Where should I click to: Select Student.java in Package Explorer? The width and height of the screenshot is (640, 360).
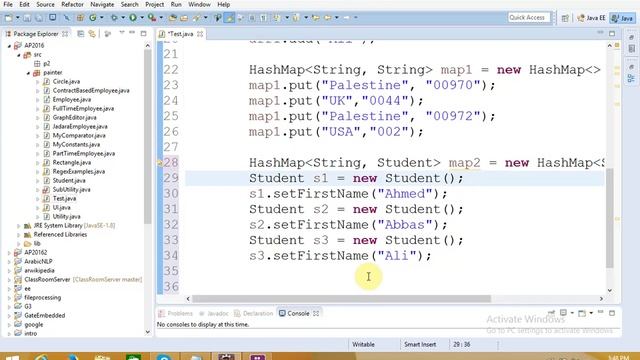click(x=69, y=180)
